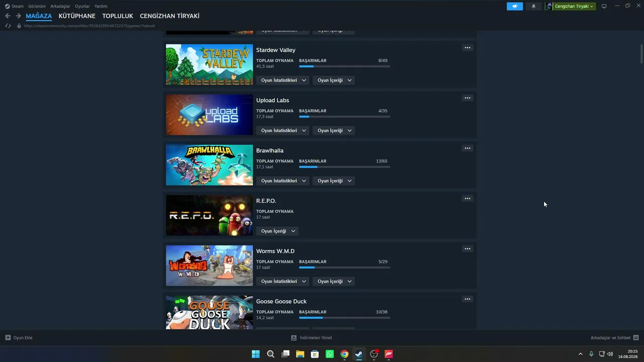Viewport: 644px width, 362px height.
Task: Click the Worms W.M.D achievements progress bar
Action: click(345, 267)
